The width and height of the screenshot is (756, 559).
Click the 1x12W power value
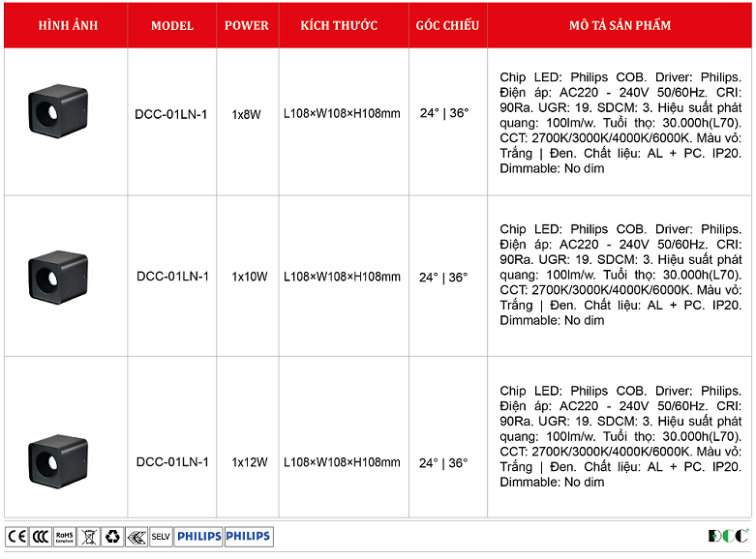coord(249,462)
